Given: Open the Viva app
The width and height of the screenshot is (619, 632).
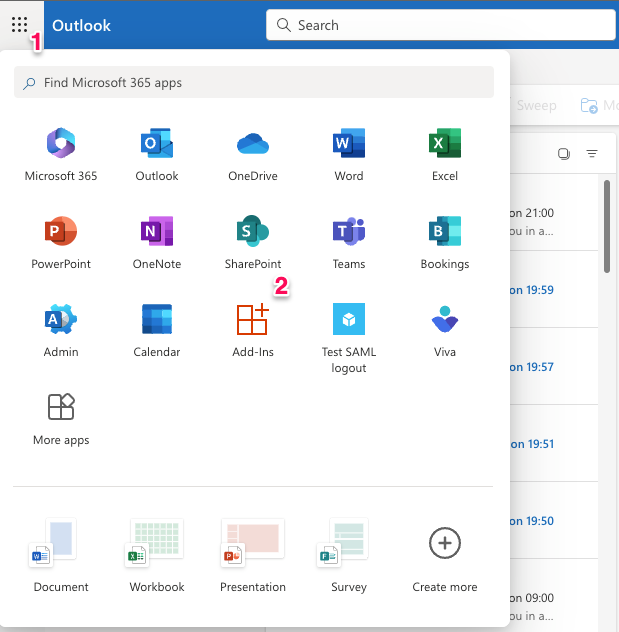Looking at the screenshot, I should pos(445,331).
